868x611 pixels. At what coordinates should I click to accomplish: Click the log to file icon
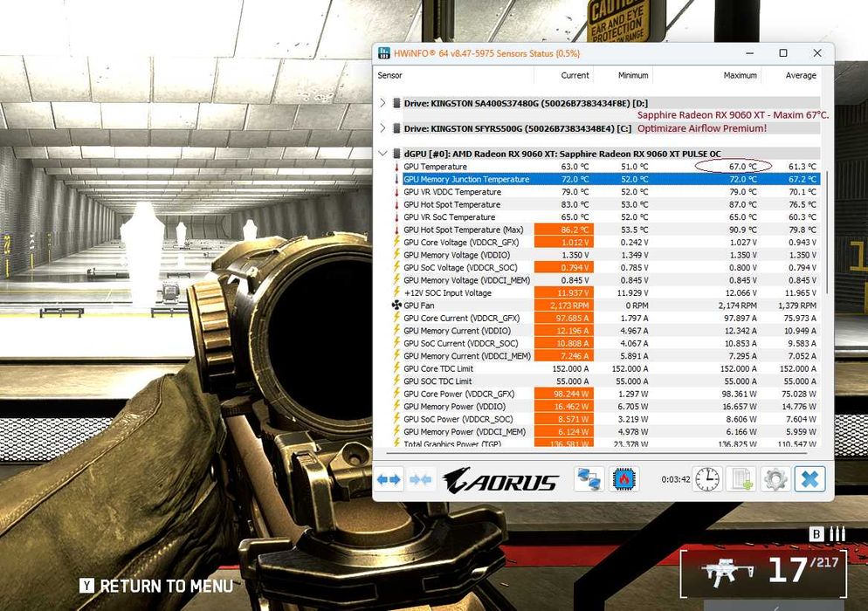pyautogui.click(x=741, y=479)
